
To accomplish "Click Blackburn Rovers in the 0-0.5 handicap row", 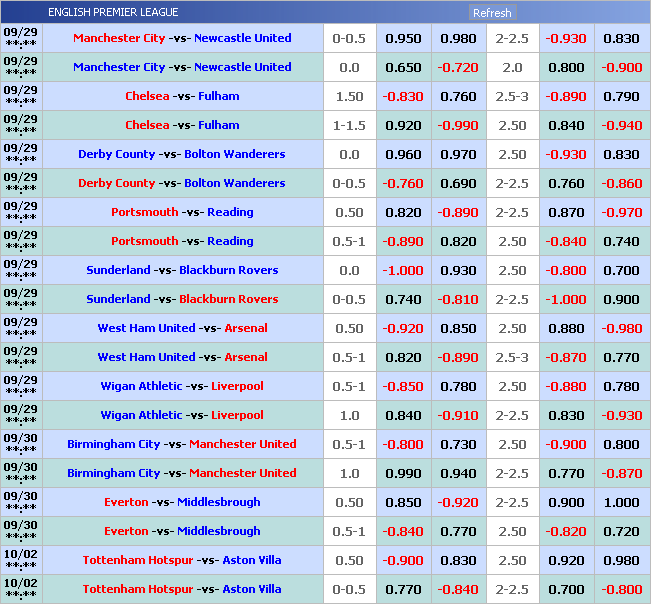I will (228, 299).
